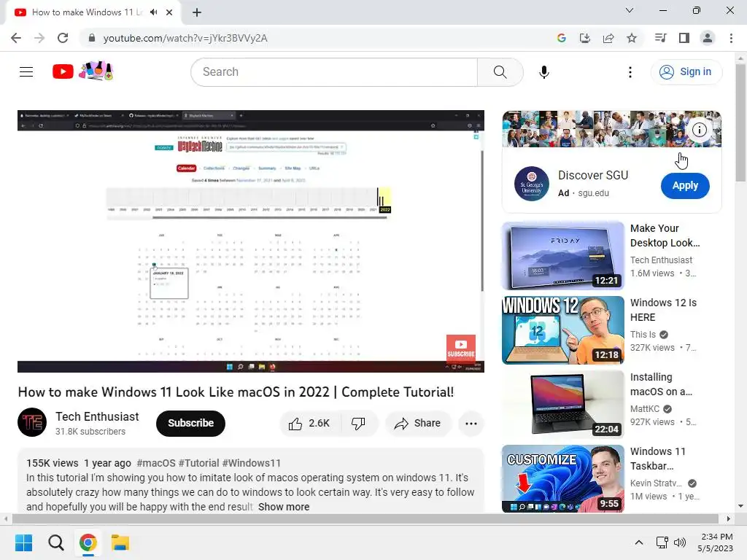Open Make Your Desktop Look video thumbnail

click(562, 255)
